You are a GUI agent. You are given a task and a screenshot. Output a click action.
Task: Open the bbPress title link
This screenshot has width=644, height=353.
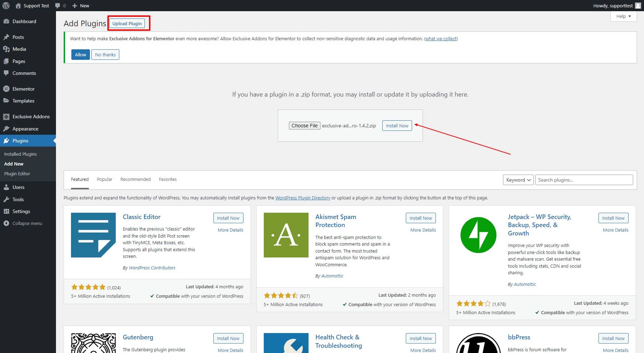coord(519,337)
